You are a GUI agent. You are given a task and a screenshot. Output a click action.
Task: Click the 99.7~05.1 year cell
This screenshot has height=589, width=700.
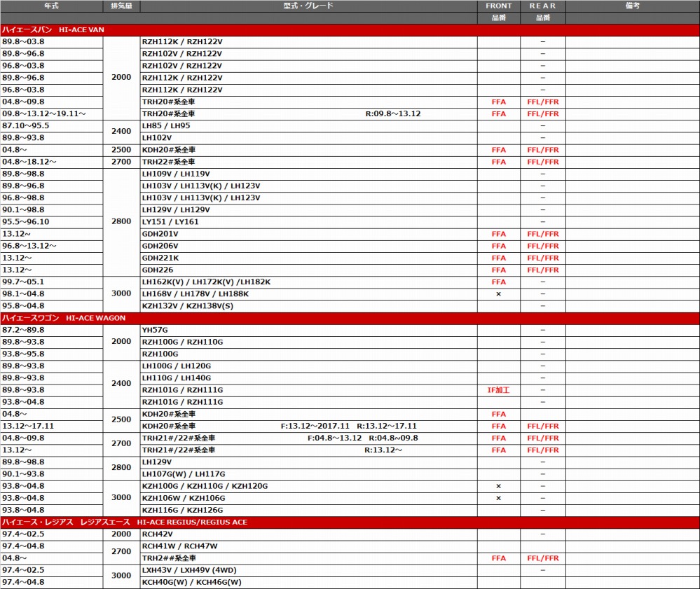click(52, 282)
